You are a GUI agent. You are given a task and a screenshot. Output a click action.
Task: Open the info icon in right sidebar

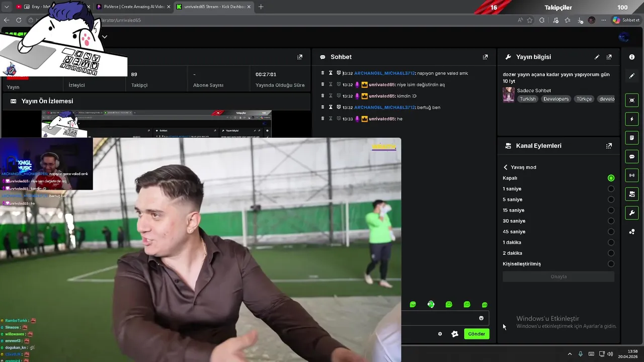point(632,57)
